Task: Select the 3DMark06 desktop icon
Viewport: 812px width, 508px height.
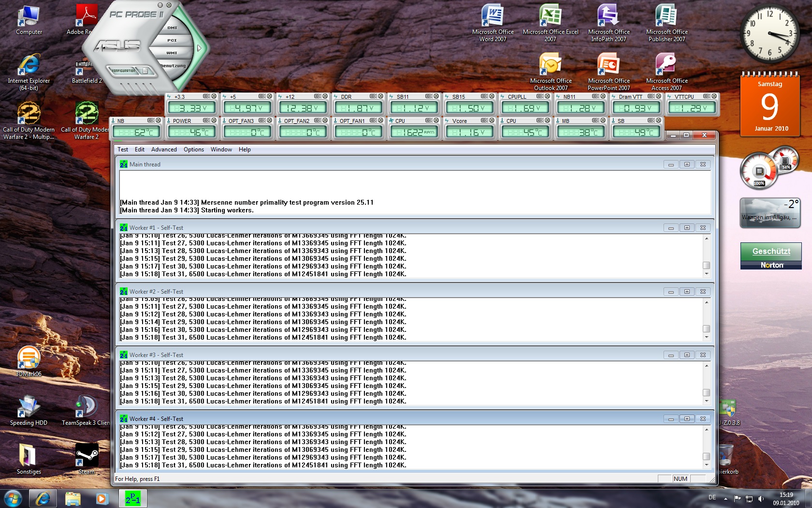Action: pos(29,361)
